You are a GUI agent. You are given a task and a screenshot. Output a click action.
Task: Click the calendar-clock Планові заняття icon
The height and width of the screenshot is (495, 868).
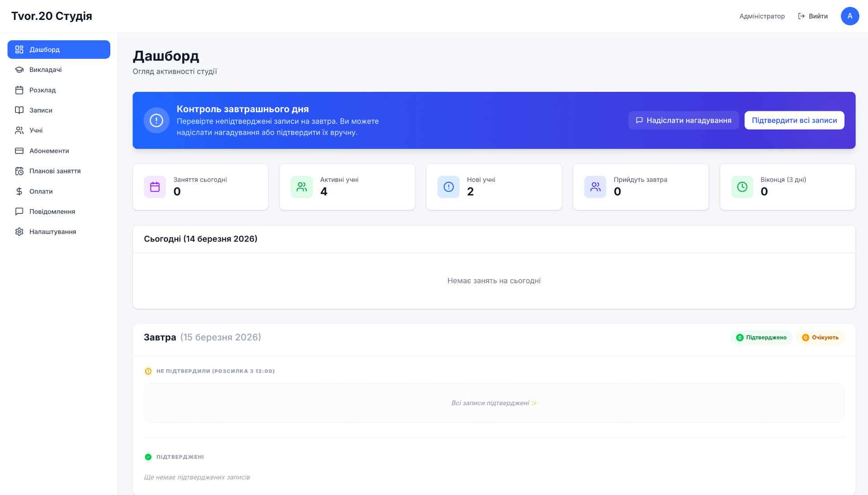[x=19, y=171]
